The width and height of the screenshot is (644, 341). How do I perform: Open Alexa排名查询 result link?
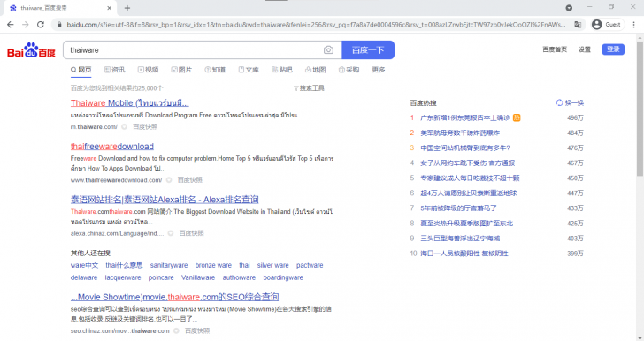click(x=165, y=200)
